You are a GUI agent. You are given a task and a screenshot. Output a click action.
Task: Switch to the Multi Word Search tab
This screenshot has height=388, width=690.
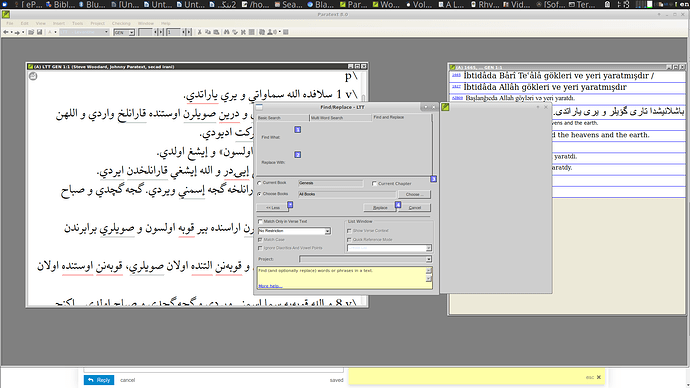(x=340, y=118)
